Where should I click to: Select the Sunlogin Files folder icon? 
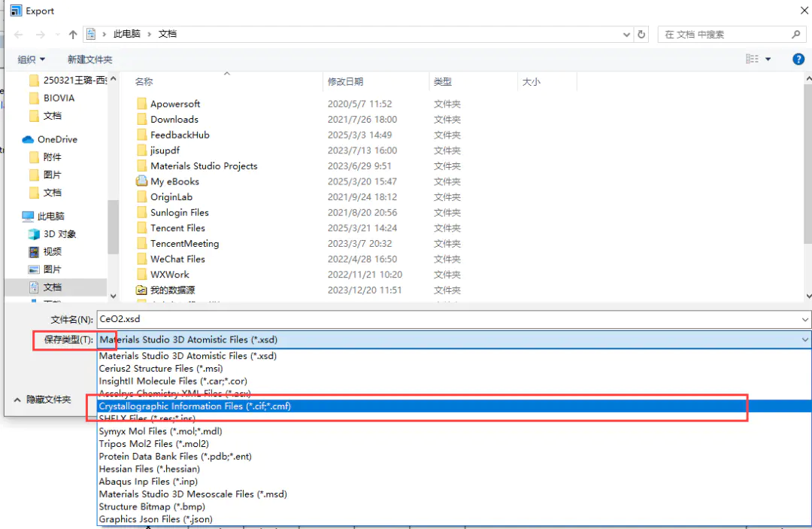point(141,212)
